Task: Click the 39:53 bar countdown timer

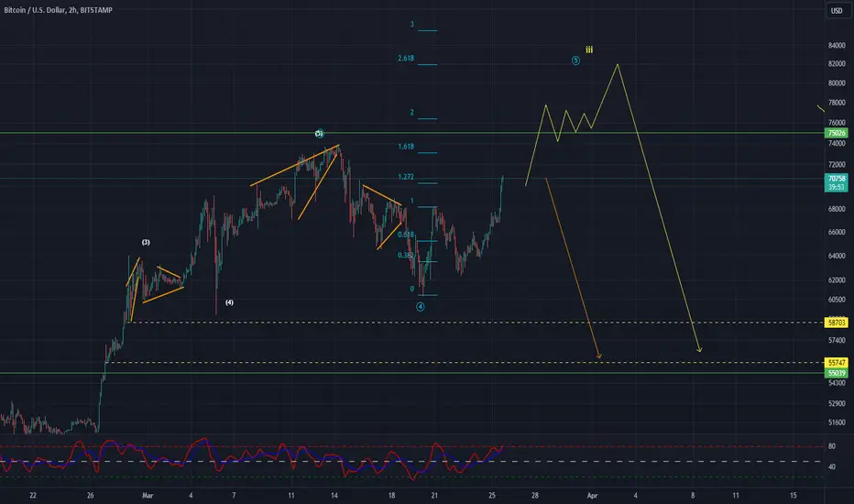Action: (837, 187)
